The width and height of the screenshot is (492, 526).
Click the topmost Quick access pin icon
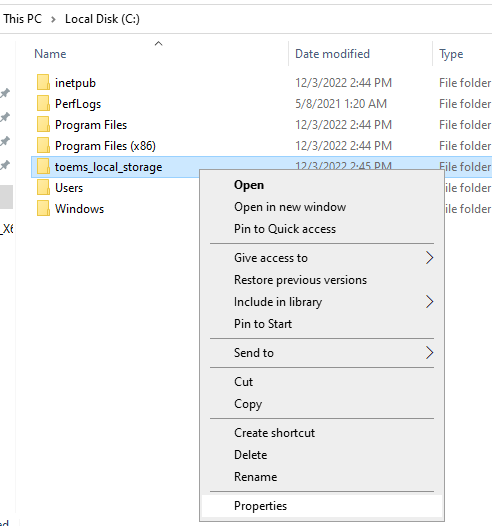click(5, 93)
